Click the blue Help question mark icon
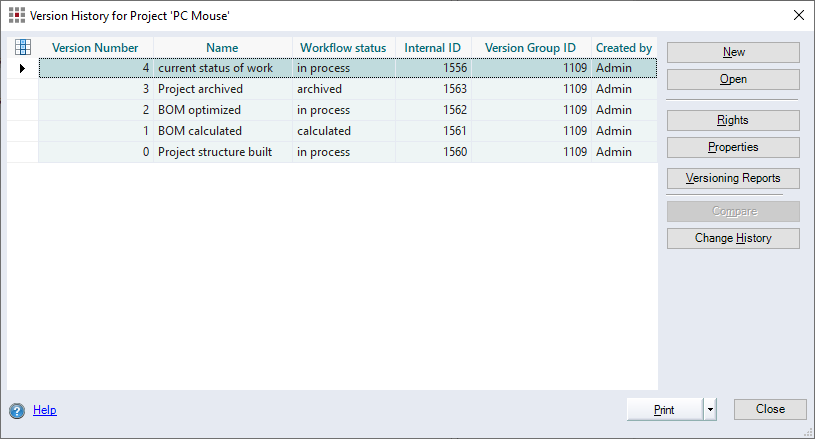The width and height of the screenshot is (815, 439). 17,410
